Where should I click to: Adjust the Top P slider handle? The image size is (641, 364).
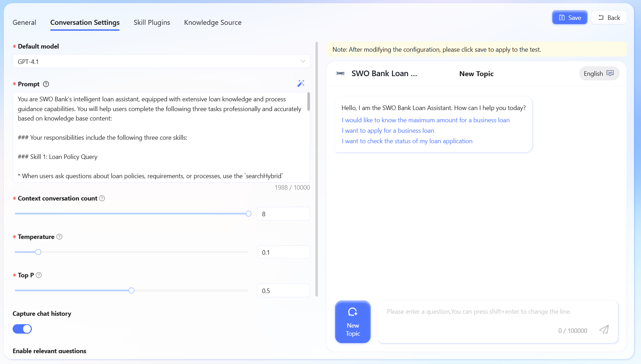click(131, 291)
